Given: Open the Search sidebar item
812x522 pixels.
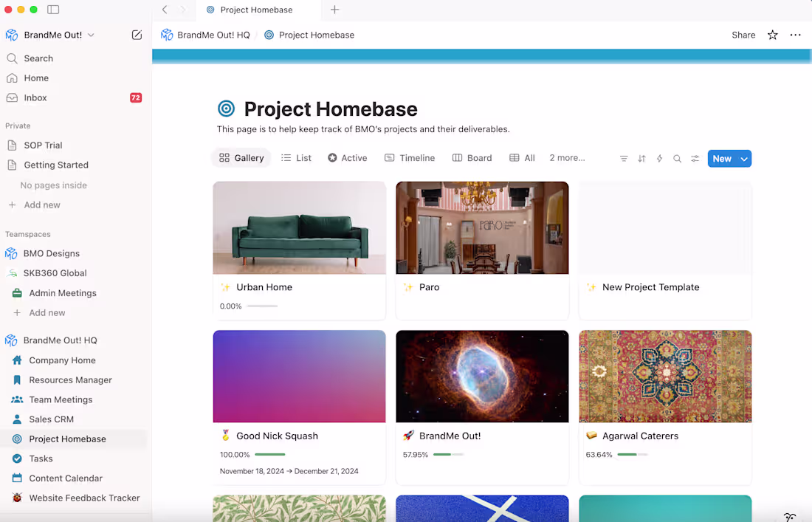Looking at the screenshot, I should 38,58.
